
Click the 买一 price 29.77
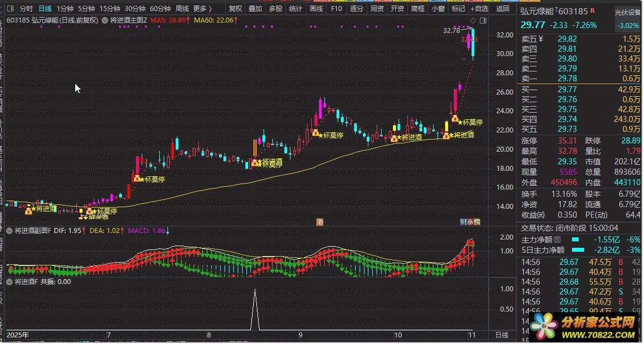click(567, 90)
